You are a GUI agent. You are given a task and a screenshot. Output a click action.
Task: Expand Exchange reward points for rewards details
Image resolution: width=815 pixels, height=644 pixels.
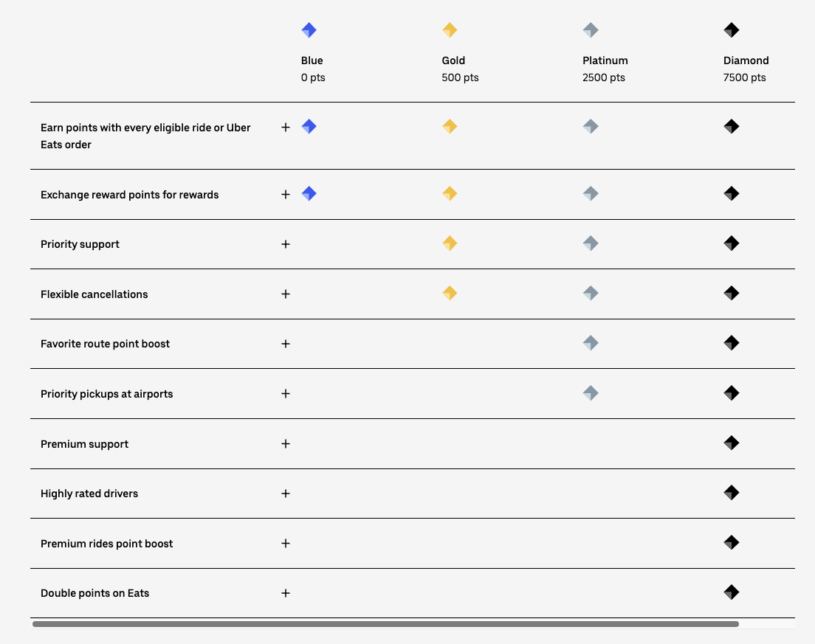tap(286, 194)
